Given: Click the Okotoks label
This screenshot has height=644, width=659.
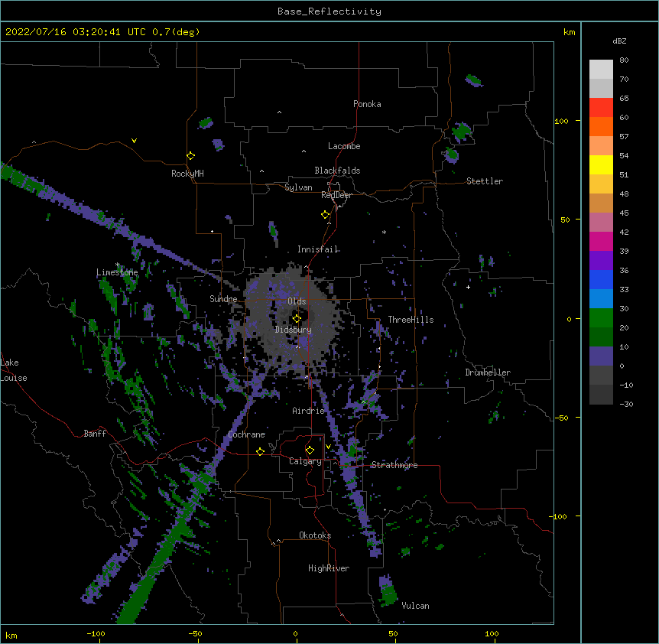Looking at the screenshot, I should [x=315, y=535].
